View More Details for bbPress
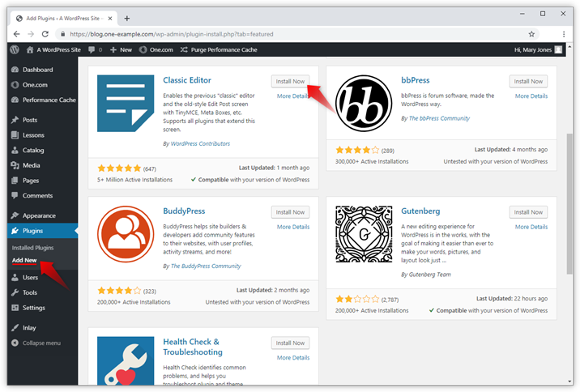 tap(531, 96)
